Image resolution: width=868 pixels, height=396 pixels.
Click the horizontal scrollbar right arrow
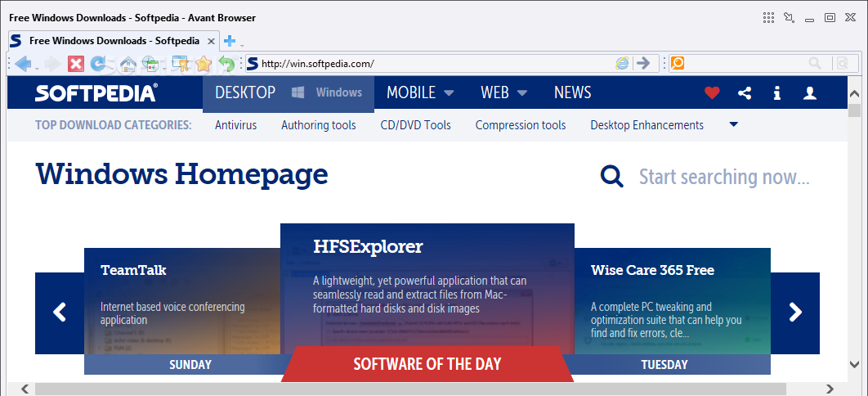[830, 389]
